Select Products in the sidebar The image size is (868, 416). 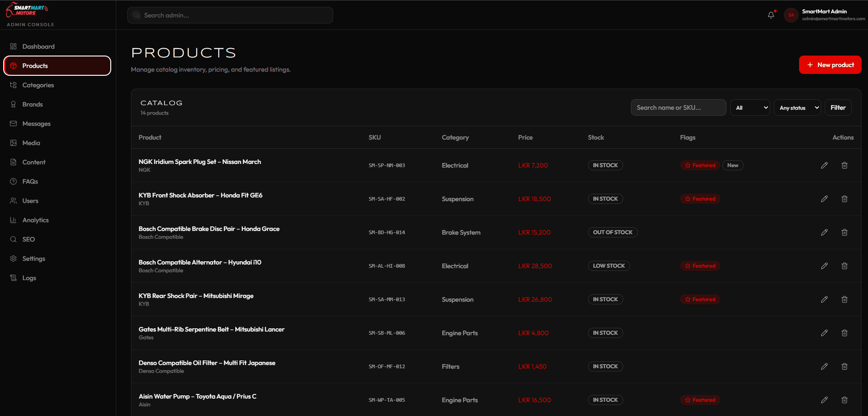point(57,66)
